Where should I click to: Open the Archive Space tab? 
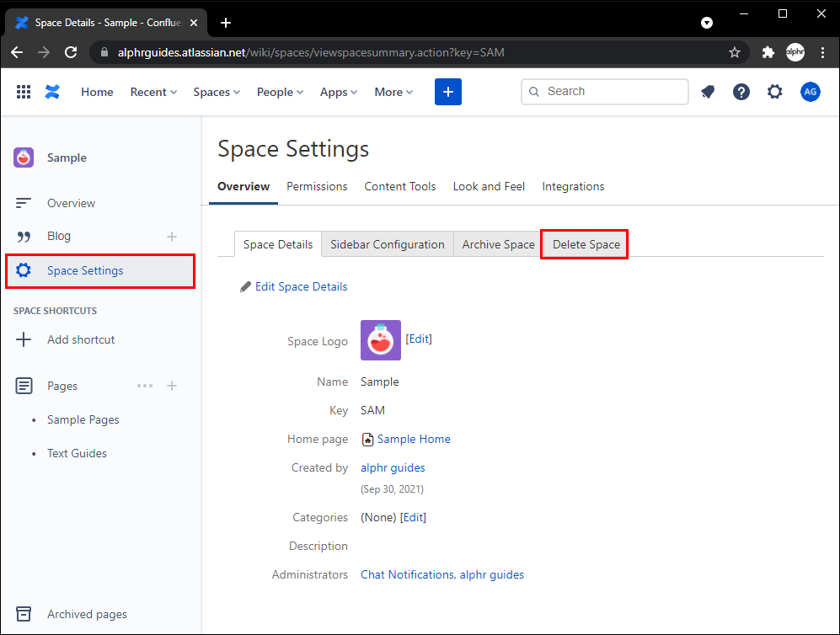pos(498,244)
